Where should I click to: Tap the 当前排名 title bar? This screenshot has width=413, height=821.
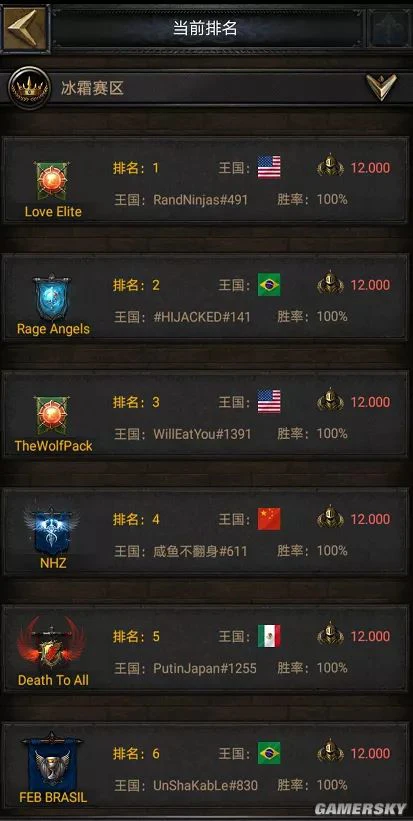[x=206, y=28]
